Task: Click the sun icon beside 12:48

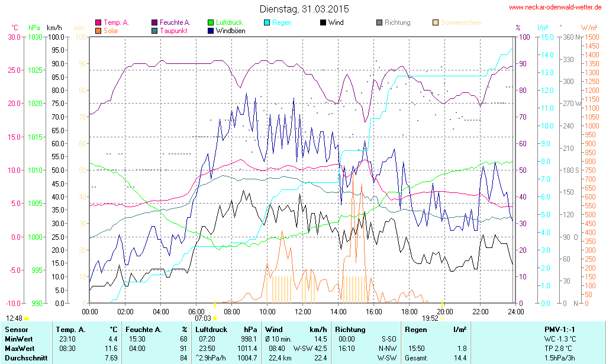Action: coord(26,318)
